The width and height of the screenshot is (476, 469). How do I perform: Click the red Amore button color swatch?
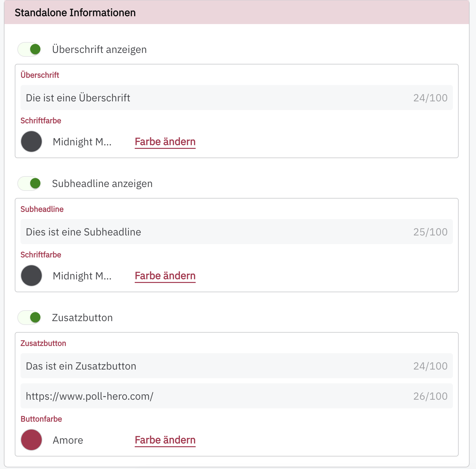31,440
